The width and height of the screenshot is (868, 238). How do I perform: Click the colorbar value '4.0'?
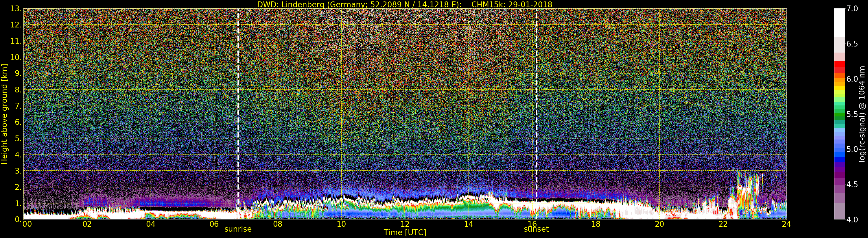pos(852,220)
